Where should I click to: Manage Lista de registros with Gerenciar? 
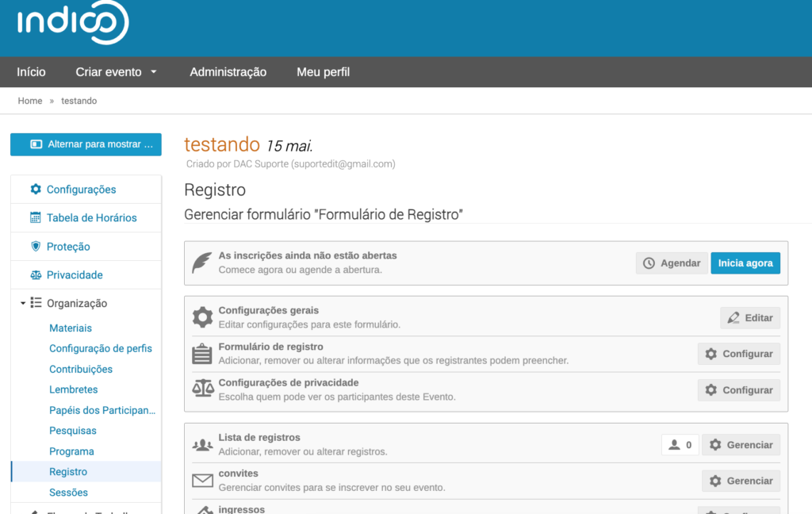[x=741, y=444]
